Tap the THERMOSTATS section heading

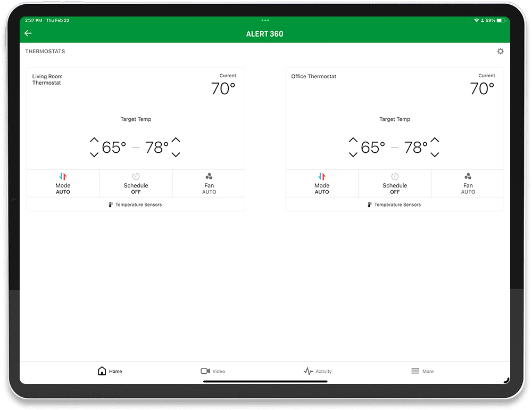[x=45, y=51]
